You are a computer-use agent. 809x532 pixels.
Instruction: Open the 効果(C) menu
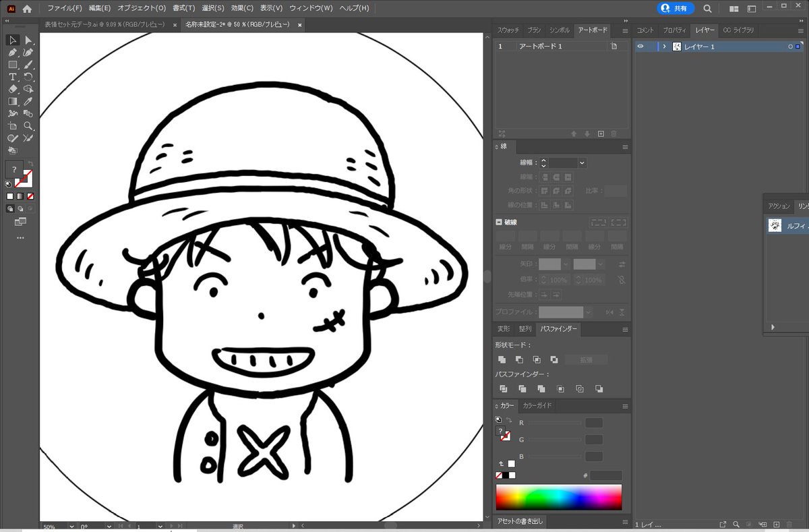point(242,8)
